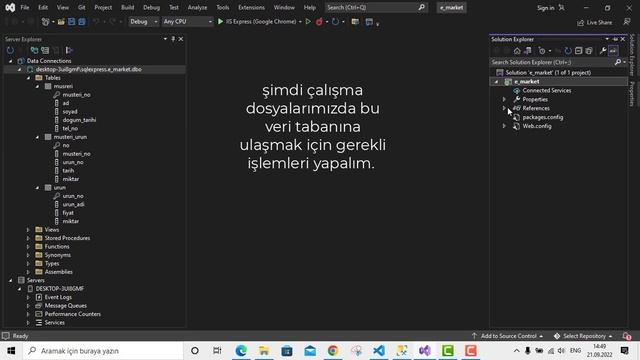Select Performance Counters under DESKTOP server
Screen dimensions: 640x360
[x=72, y=314]
